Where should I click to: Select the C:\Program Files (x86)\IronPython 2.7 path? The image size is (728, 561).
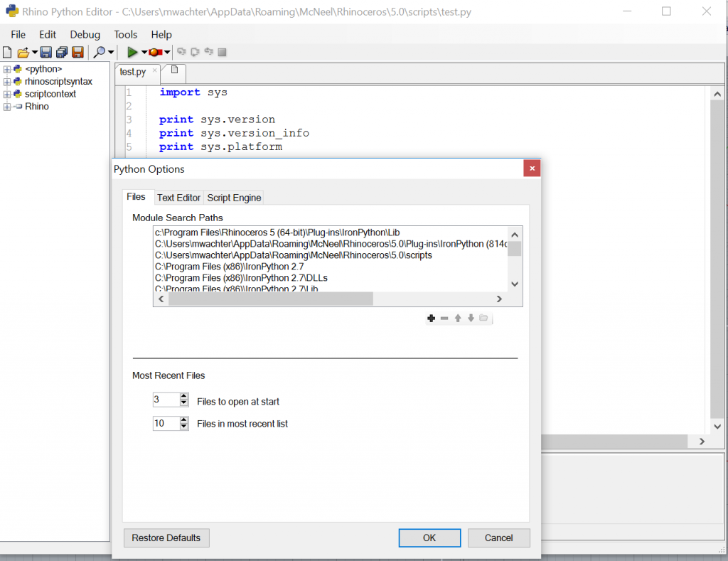point(230,267)
